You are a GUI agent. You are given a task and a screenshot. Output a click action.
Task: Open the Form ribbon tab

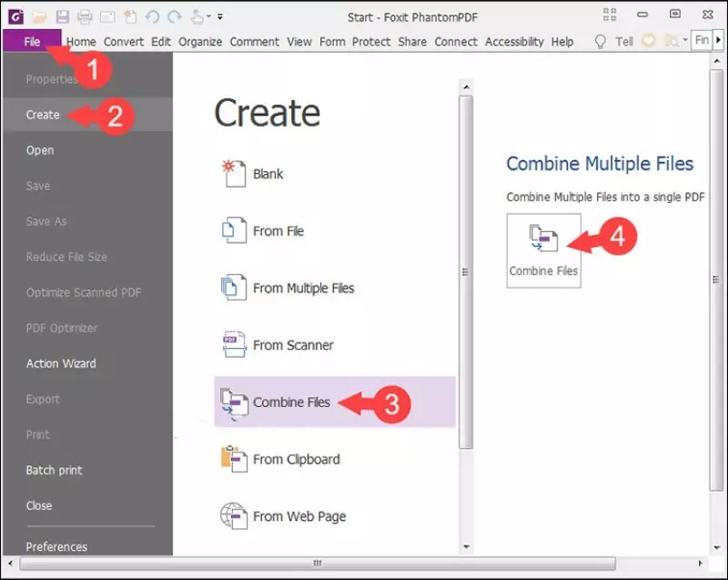click(332, 42)
